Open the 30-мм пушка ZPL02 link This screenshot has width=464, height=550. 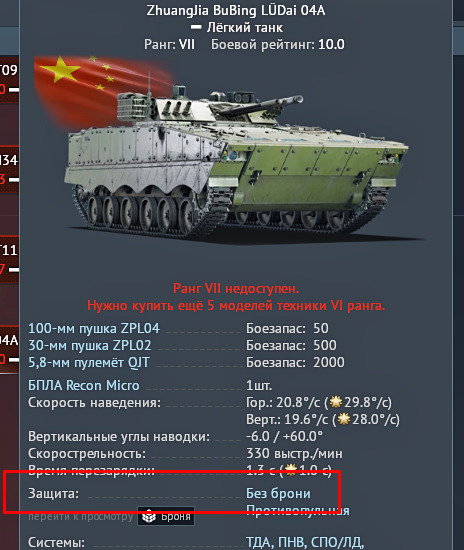point(89,345)
